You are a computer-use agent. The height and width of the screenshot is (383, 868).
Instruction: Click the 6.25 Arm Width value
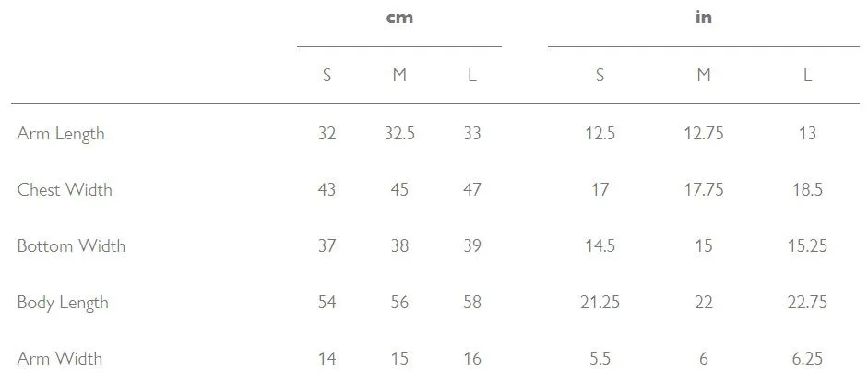[807, 359]
